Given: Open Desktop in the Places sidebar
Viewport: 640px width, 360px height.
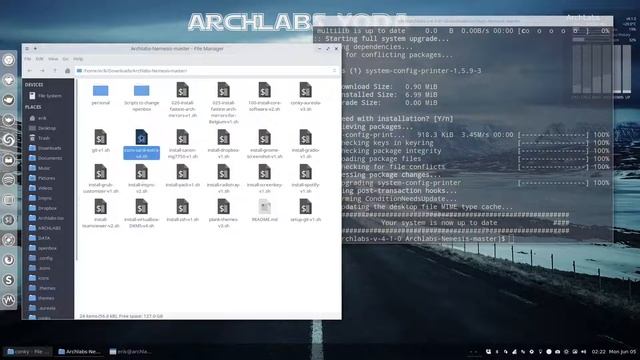Looking at the screenshot, I should 42,128.
